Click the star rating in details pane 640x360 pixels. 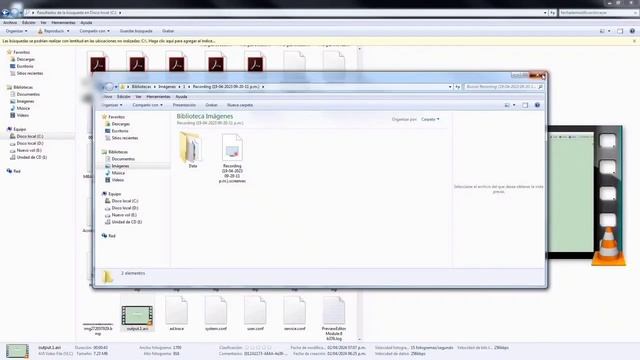coord(258,348)
